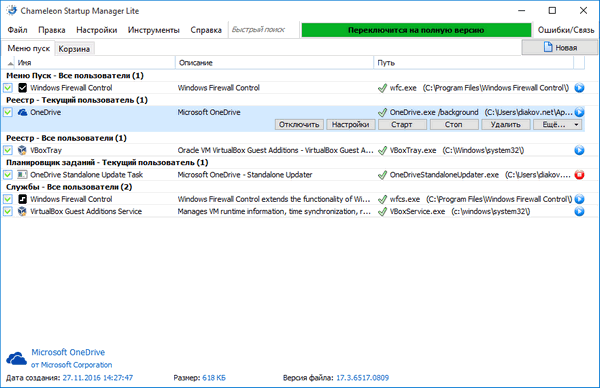Click inside the Быстрый поиск search field
Screen dimensions: 600x388
tap(264, 30)
